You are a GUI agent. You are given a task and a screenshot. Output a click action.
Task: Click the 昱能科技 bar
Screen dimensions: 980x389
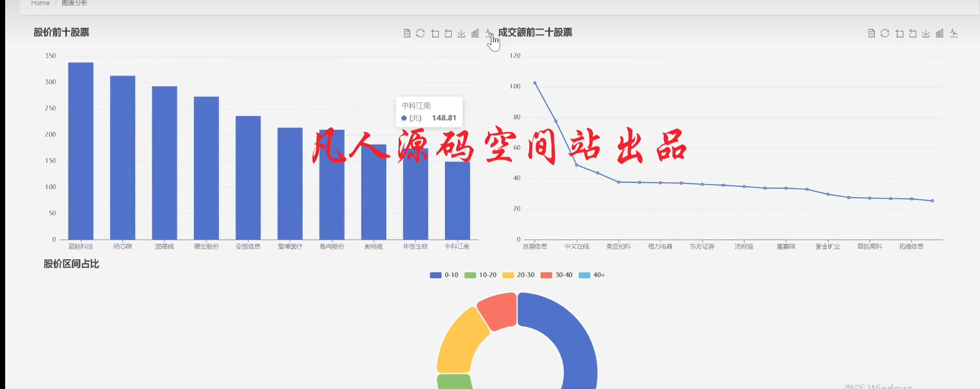pos(81,151)
